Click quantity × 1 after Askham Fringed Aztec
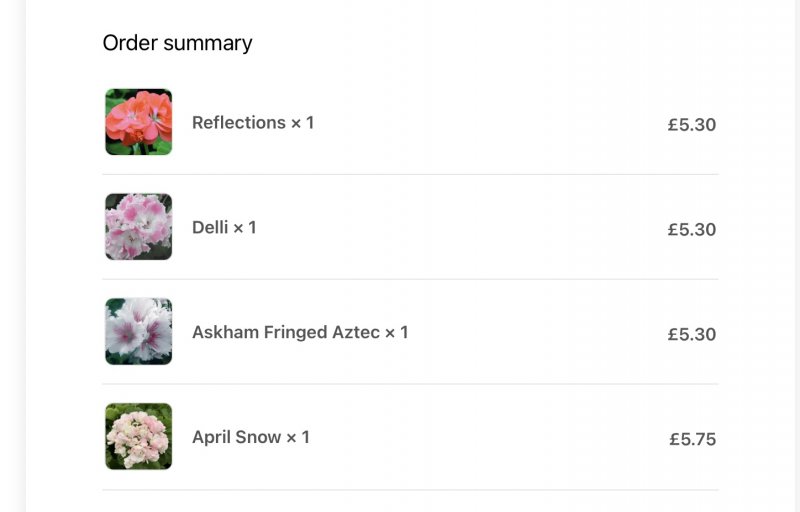Screen dimensions: 800x512 [x=397, y=333]
